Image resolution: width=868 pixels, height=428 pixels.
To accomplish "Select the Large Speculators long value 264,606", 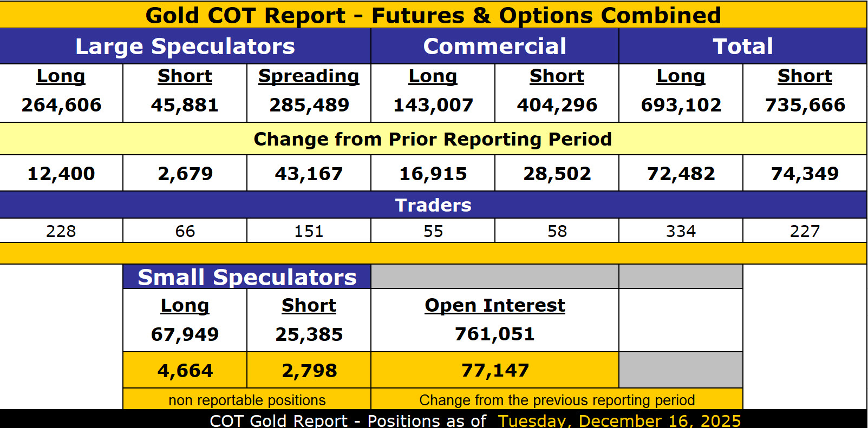I will (x=61, y=105).
